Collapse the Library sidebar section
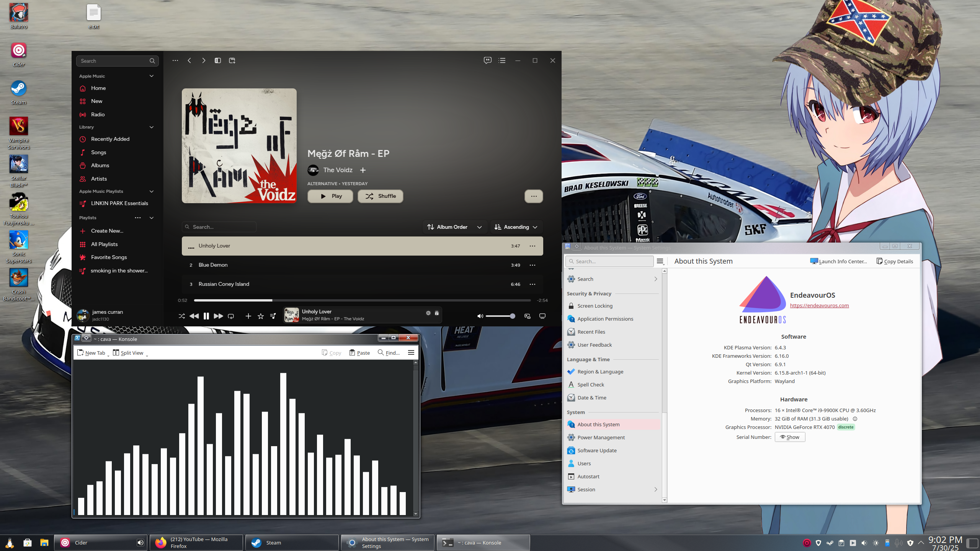980x551 pixels. [152, 127]
